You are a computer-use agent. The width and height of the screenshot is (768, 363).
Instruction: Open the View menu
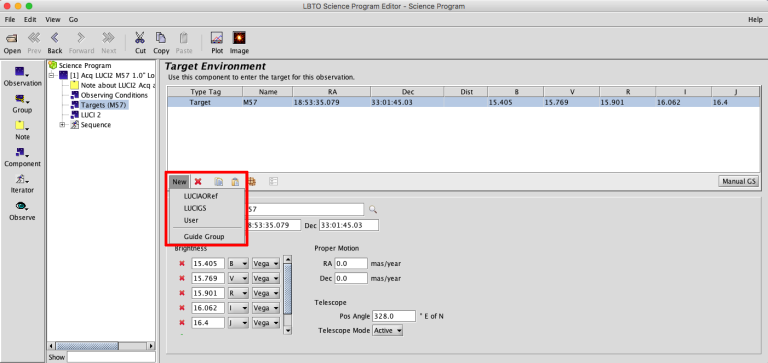click(x=52, y=20)
